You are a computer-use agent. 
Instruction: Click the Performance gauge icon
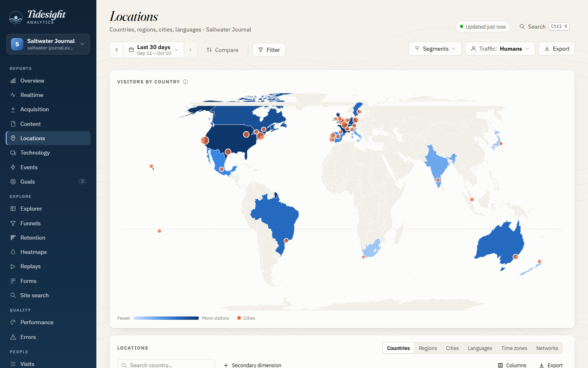coord(13,322)
